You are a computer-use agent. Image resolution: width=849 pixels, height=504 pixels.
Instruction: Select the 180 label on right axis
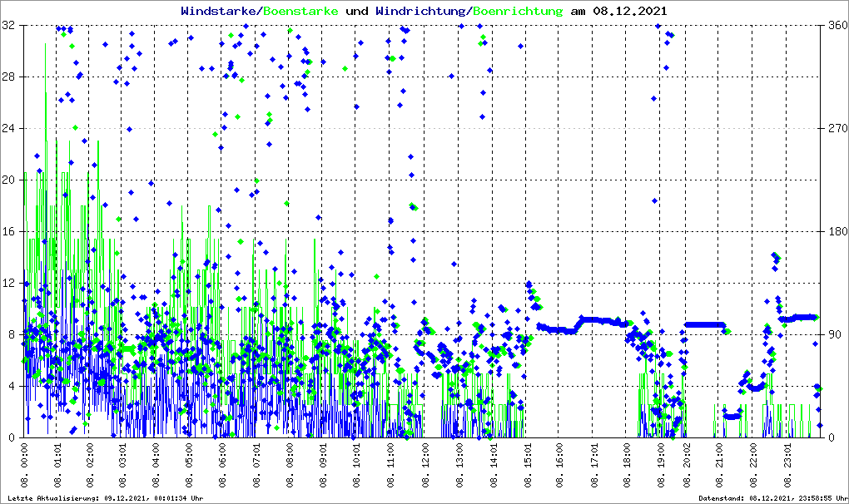[x=837, y=231]
